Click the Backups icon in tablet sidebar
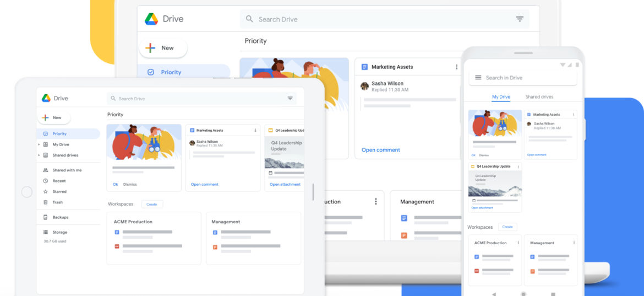Viewport: 644px width, 296px height. 45,217
